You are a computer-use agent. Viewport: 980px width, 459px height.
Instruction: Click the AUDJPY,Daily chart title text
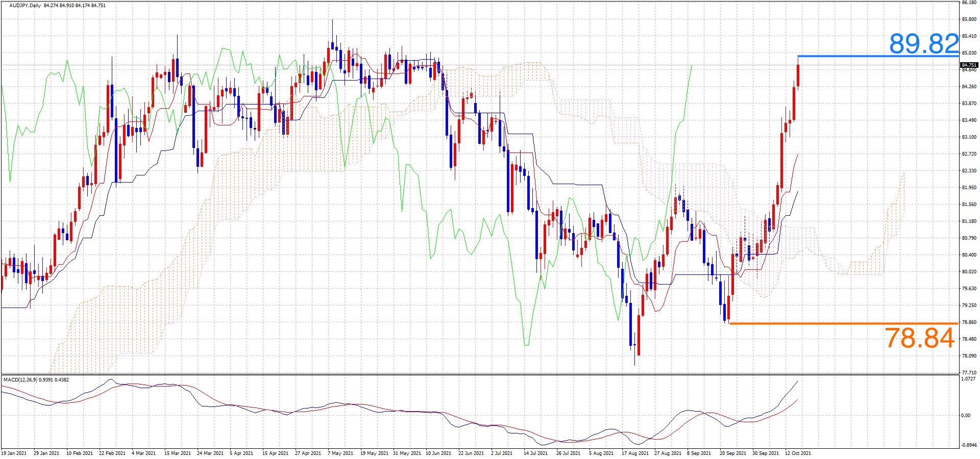click(x=26, y=6)
